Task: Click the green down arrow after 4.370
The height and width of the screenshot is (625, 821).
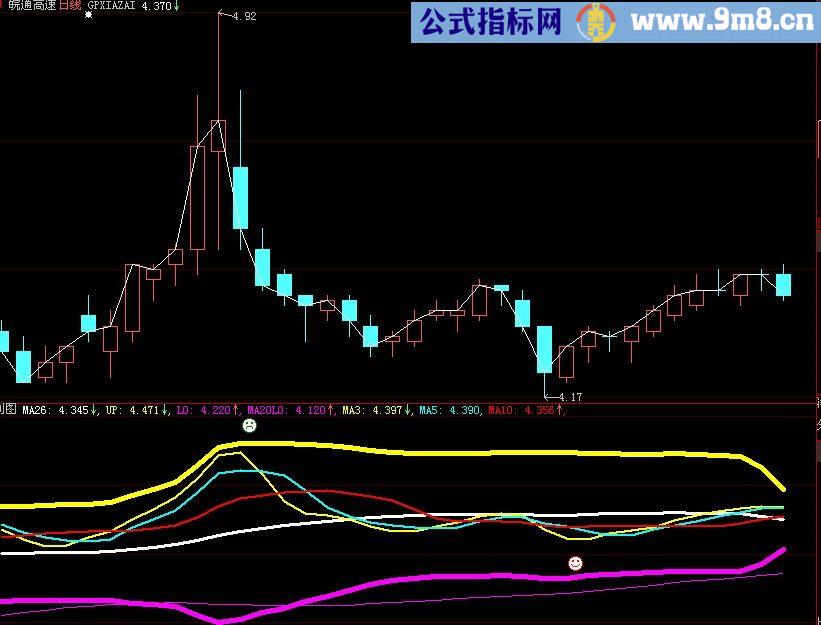Action: point(177,6)
